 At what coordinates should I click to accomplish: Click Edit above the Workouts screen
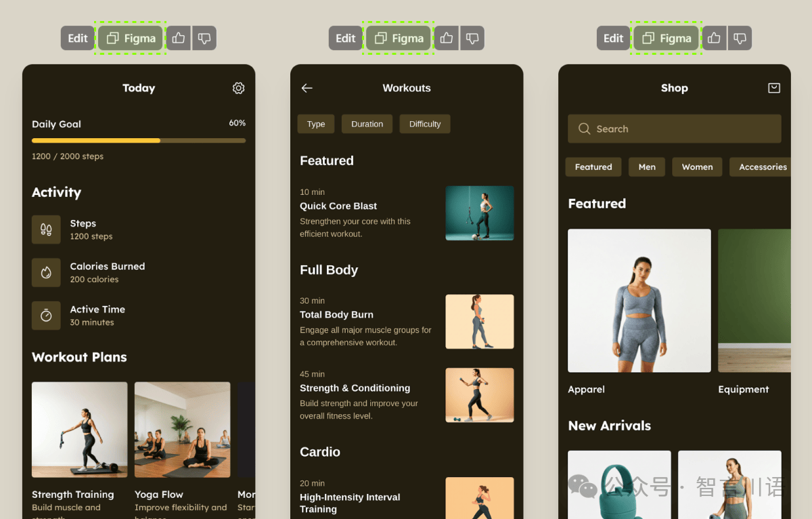pos(346,38)
